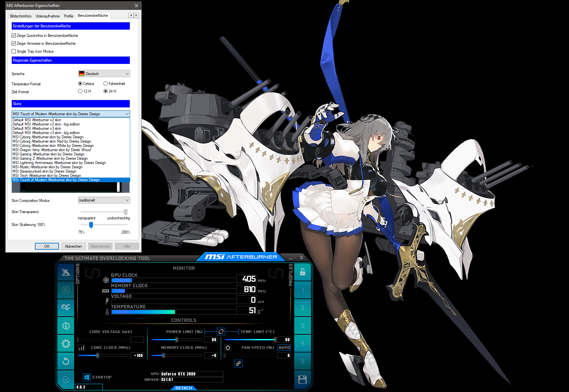Select profile slot 1
Image resolution: width=569 pixels, height=392 pixels.
302,290
